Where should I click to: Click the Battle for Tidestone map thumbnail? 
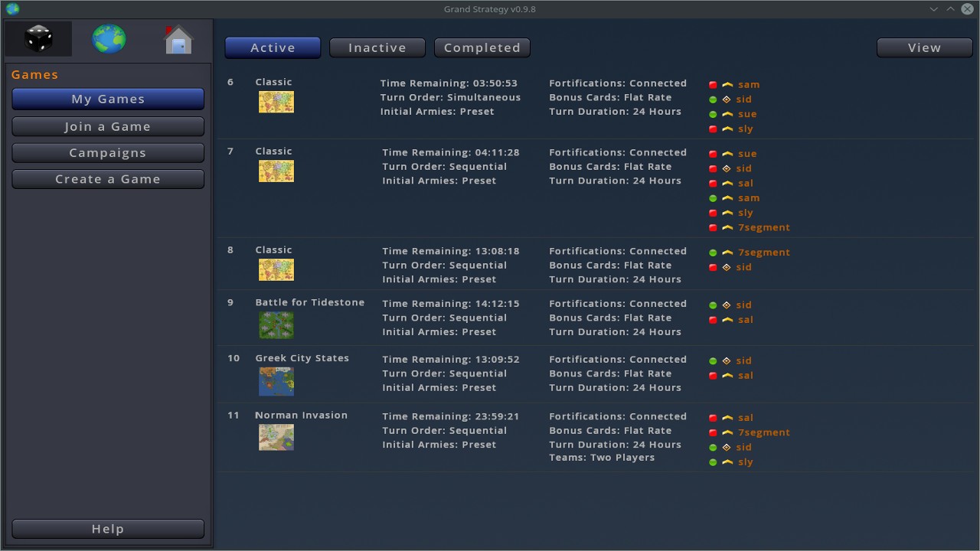[276, 325]
